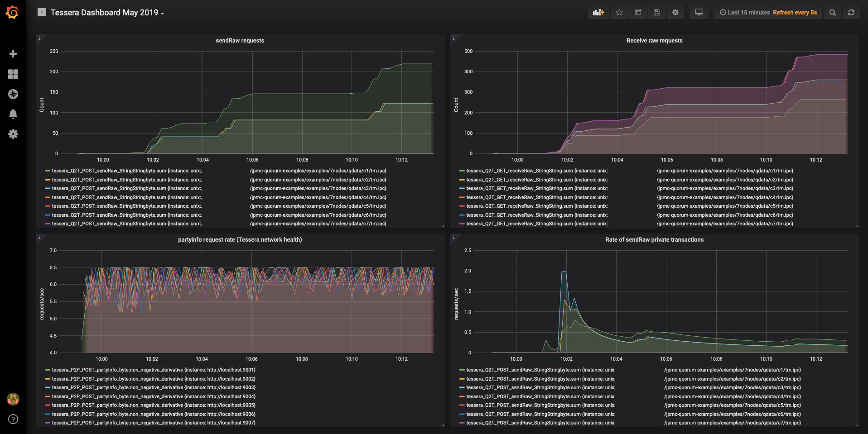868x434 pixels.
Task: Show info for Rate of sendRaw panel
Action: point(453,237)
